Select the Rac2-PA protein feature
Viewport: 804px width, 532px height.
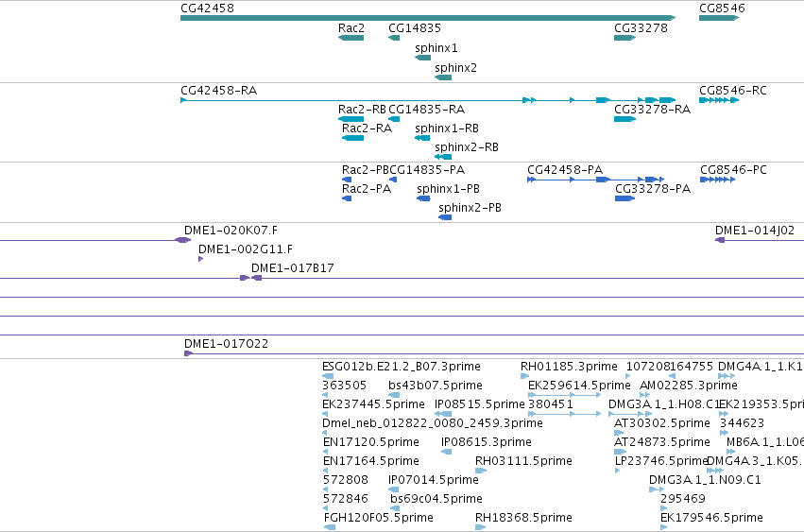tap(347, 198)
